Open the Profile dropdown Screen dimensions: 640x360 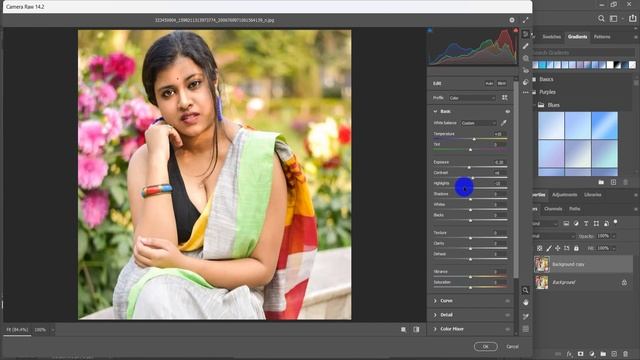tap(472, 98)
